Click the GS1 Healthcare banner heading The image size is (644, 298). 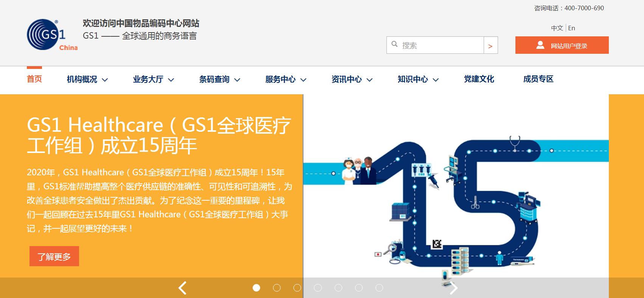click(159, 135)
